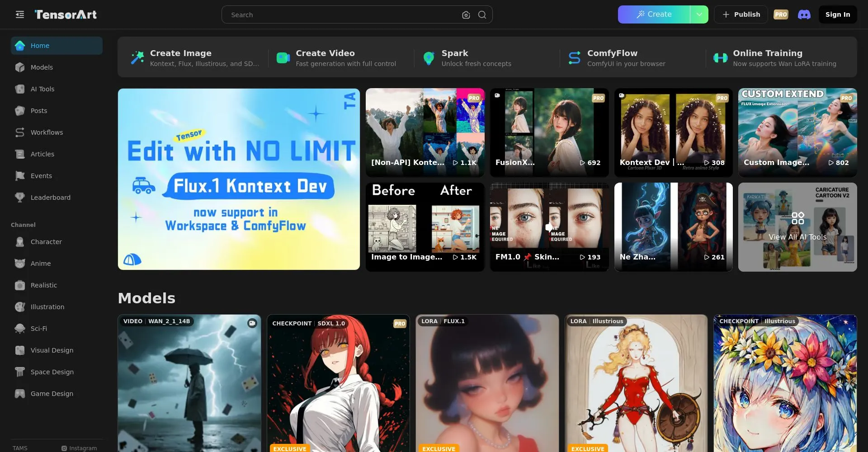Open the Leaderboard menu item

[57, 198]
